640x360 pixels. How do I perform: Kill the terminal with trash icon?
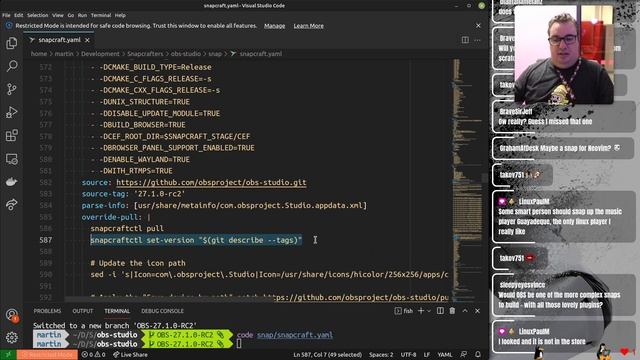(x=452, y=311)
